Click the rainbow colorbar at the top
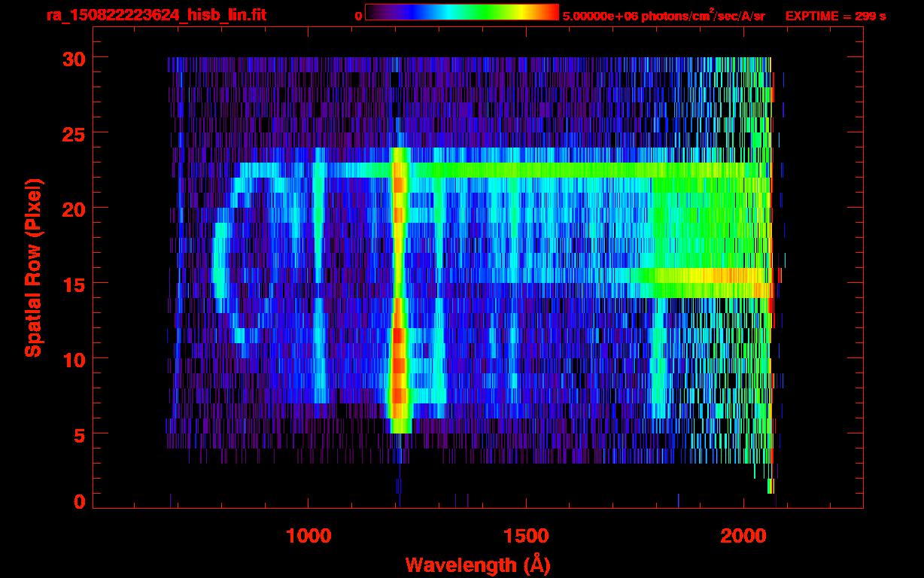The height and width of the screenshot is (578, 924). [461, 13]
